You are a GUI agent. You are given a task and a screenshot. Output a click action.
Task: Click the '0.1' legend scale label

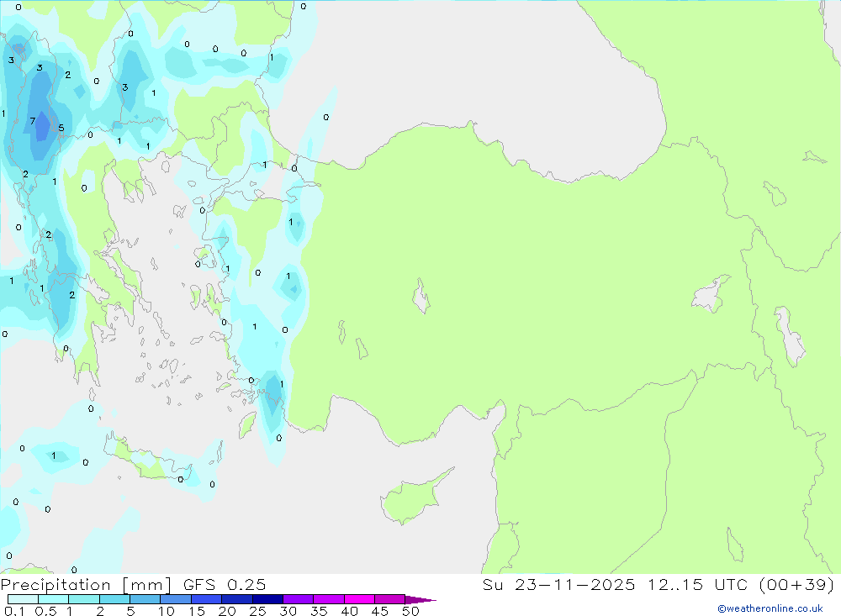(x=14, y=611)
